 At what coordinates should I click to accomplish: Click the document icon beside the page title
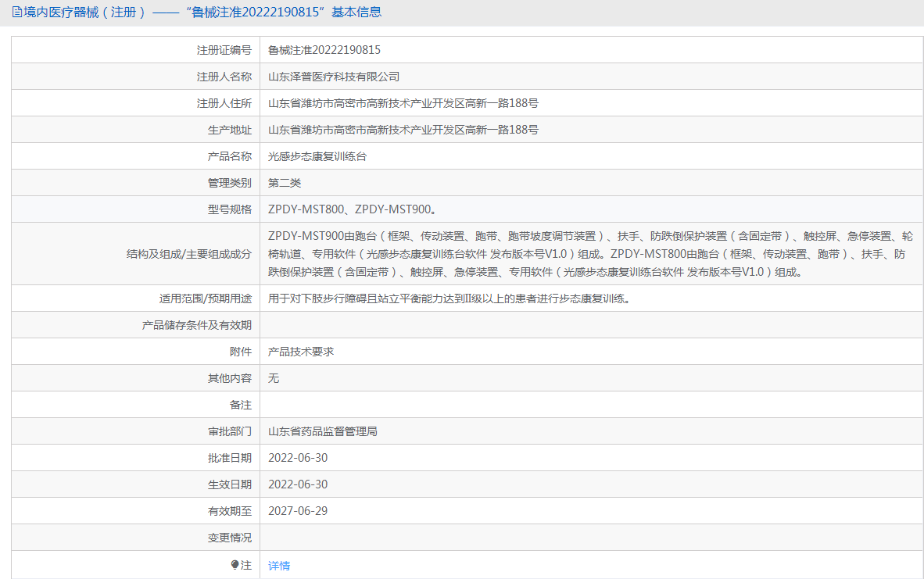point(16,13)
